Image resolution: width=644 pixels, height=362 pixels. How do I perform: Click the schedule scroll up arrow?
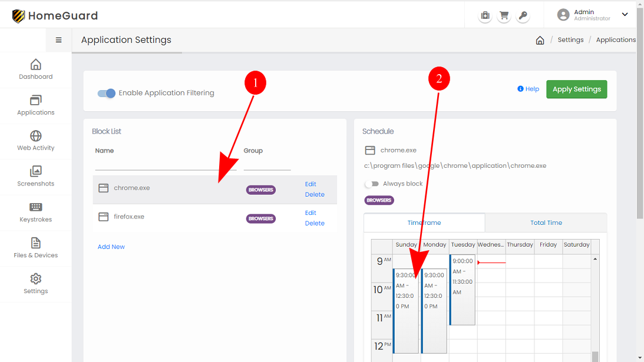pos(595,259)
